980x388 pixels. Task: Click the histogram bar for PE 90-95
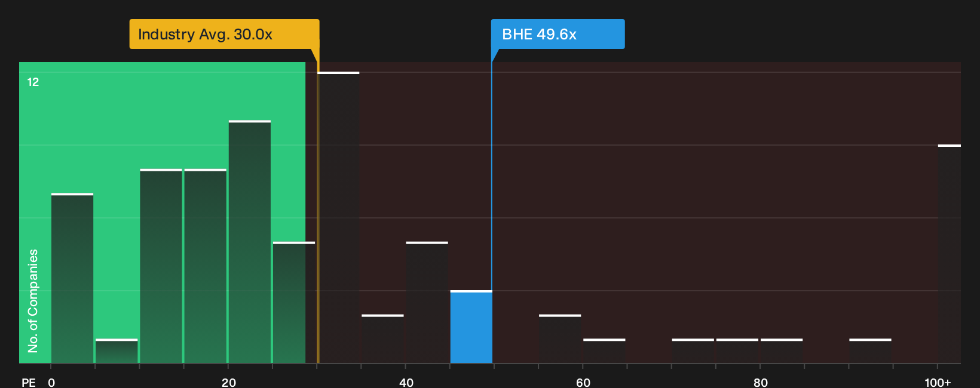[870, 351]
